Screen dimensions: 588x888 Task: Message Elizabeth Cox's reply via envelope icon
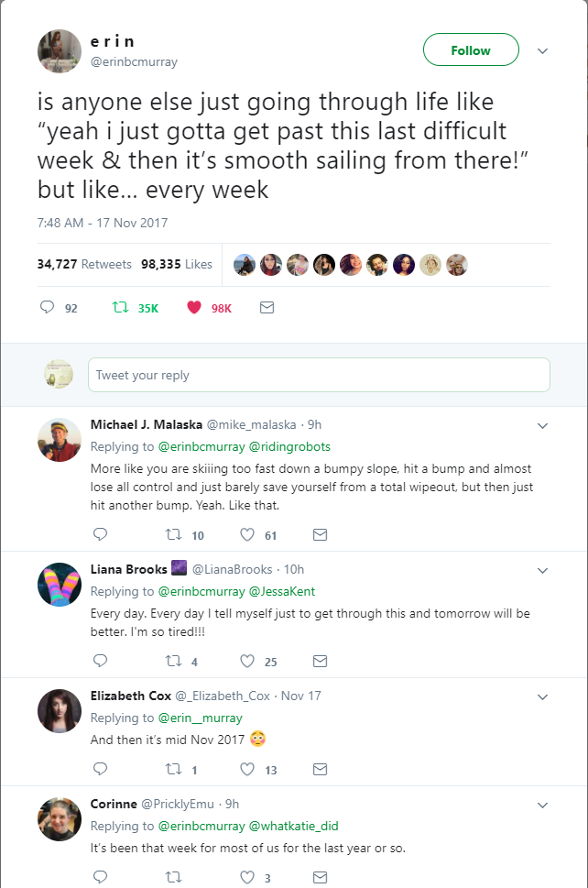[x=320, y=770]
